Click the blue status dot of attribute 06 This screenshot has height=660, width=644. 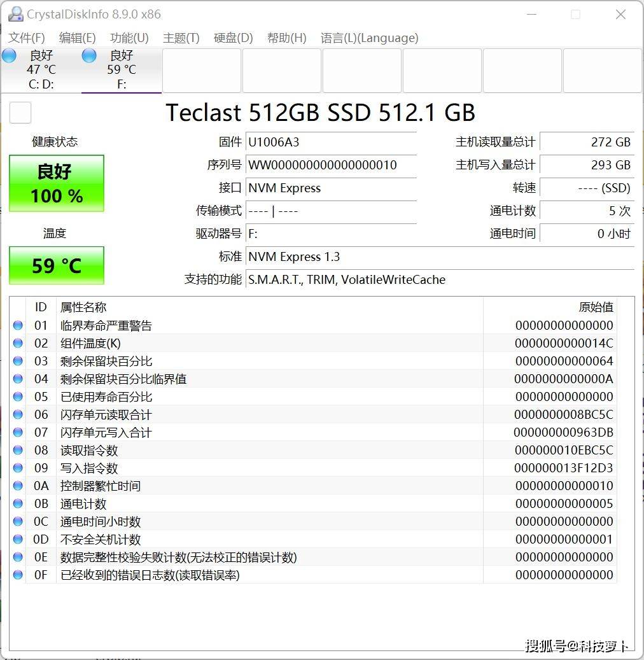pyautogui.click(x=18, y=414)
